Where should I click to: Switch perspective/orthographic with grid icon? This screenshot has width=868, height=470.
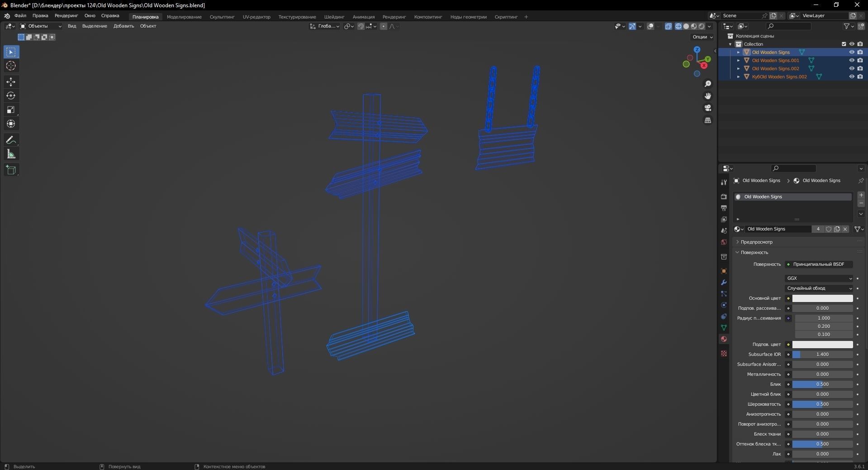click(x=708, y=120)
